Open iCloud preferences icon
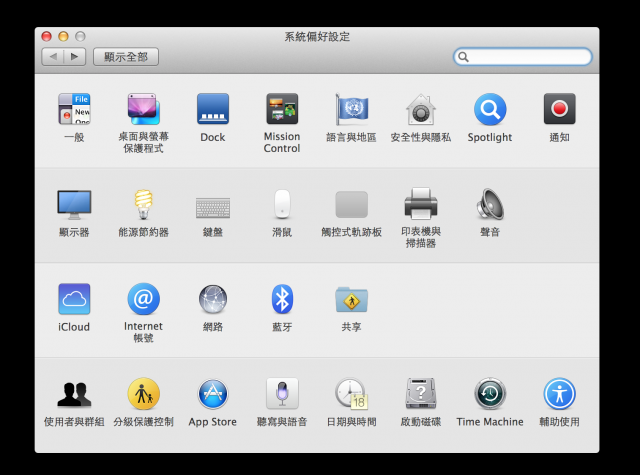The height and width of the screenshot is (475, 640). (x=74, y=299)
